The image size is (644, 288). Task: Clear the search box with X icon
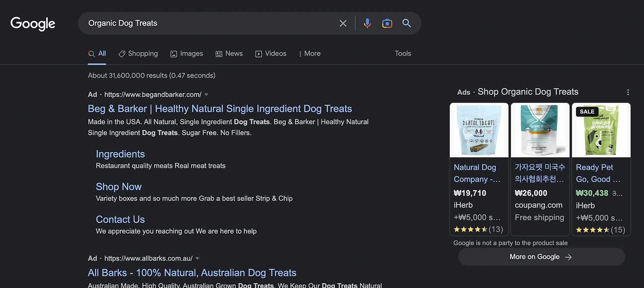click(x=343, y=23)
